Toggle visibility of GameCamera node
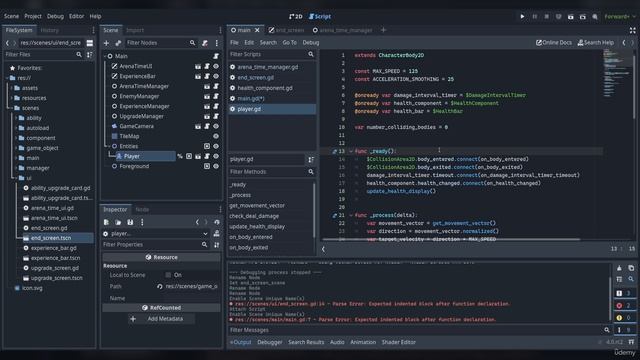 216,126
